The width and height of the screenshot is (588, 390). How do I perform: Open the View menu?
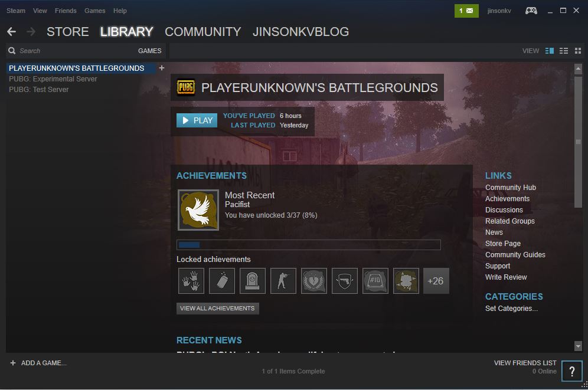tap(40, 11)
